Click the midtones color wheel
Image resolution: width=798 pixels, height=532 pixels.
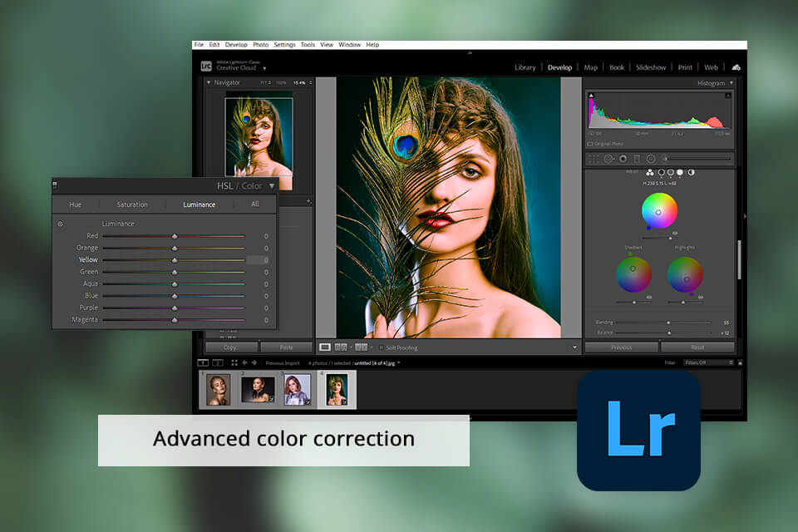click(659, 211)
